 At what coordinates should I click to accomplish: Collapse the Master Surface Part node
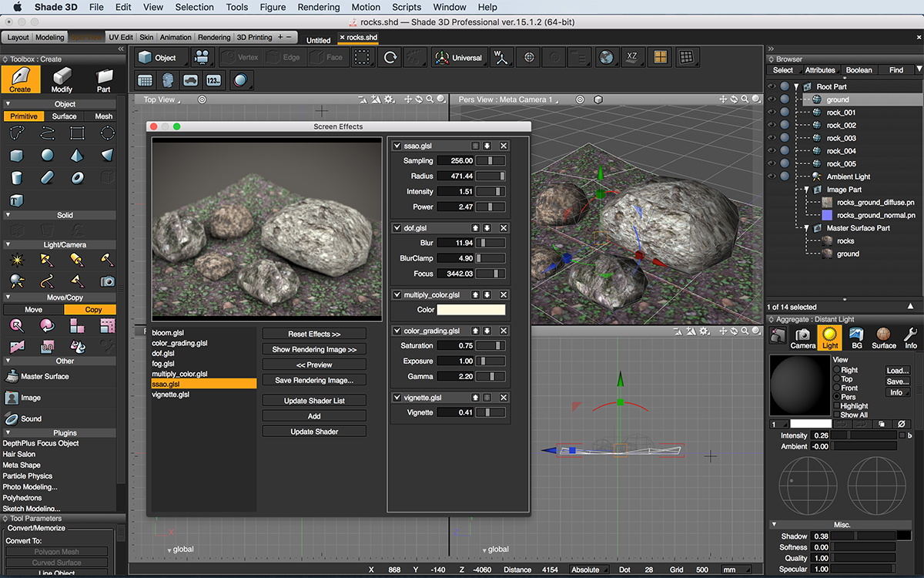click(807, 228)
